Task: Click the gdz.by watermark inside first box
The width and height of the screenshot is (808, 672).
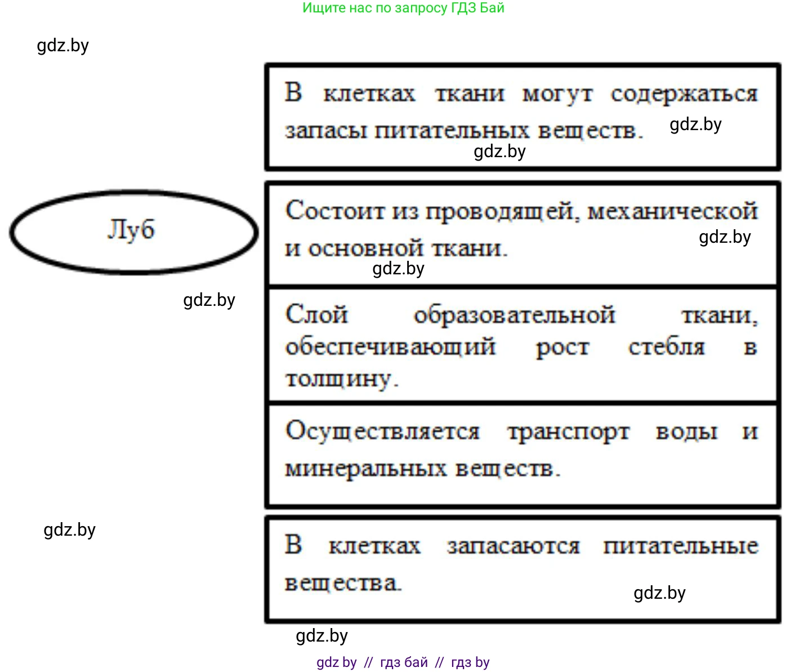Action: pos(499,151)
